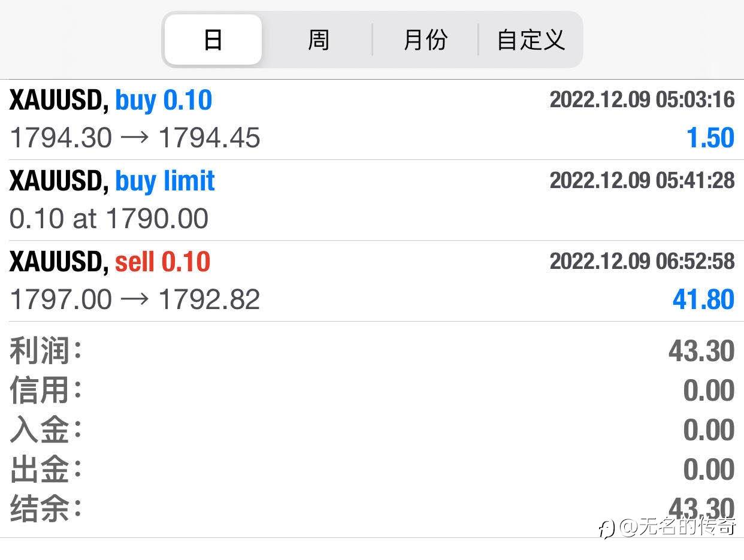This screenshot has height=560, width=744.
Task: Click the watermark logo icon before @无名的传奇
Action: pos(606,528)
